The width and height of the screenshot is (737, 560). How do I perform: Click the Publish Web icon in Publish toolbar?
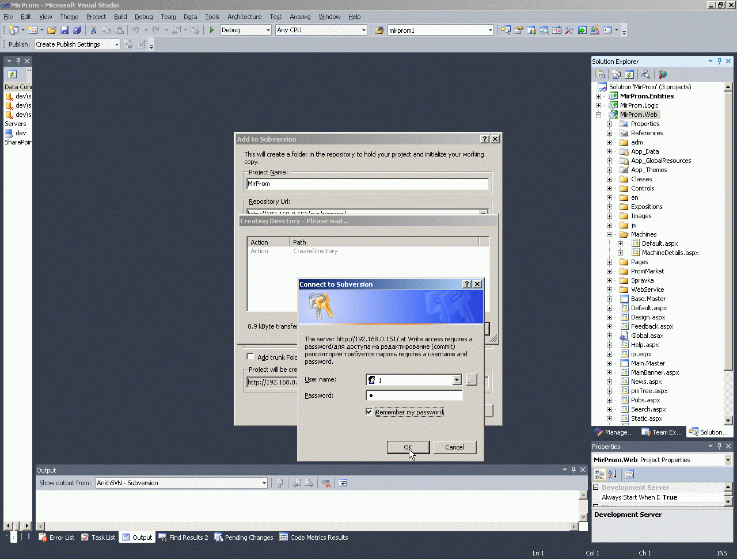click(128, 44)
